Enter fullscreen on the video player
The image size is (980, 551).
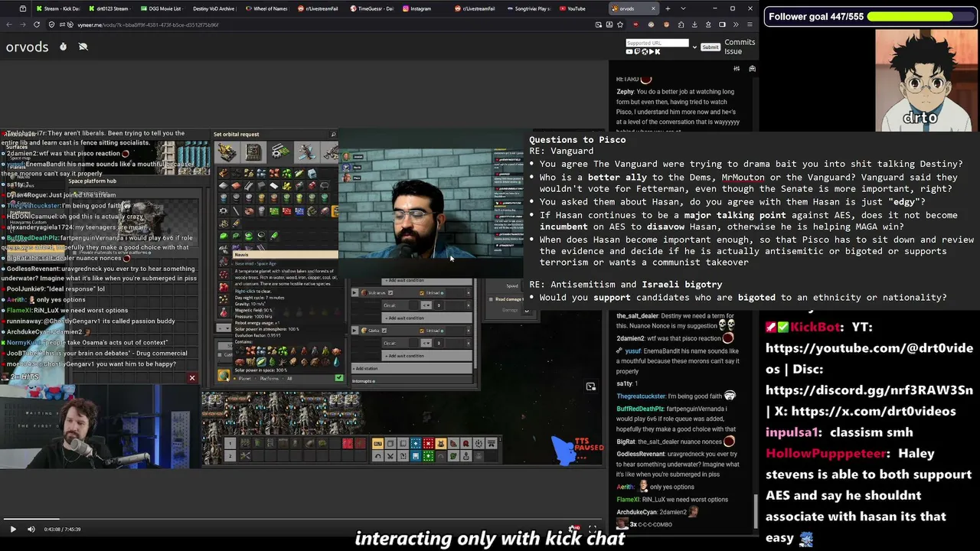(592, 529)
